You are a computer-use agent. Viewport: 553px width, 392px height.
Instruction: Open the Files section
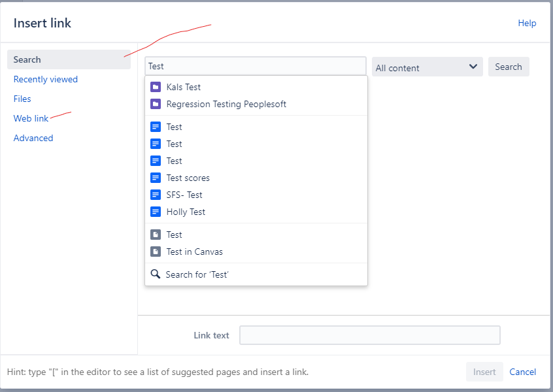click(22, 99)
